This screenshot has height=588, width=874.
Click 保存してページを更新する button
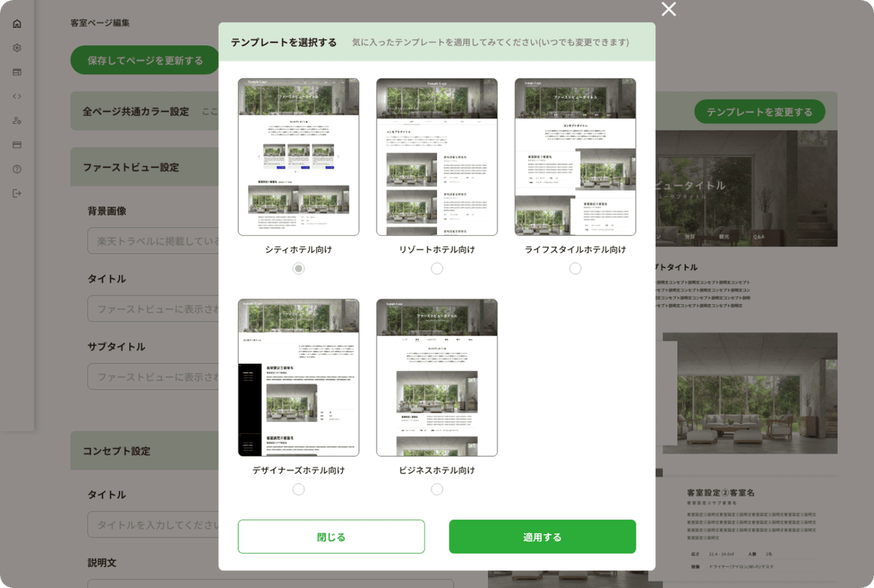pyautogui.click(x=145, y=60)
